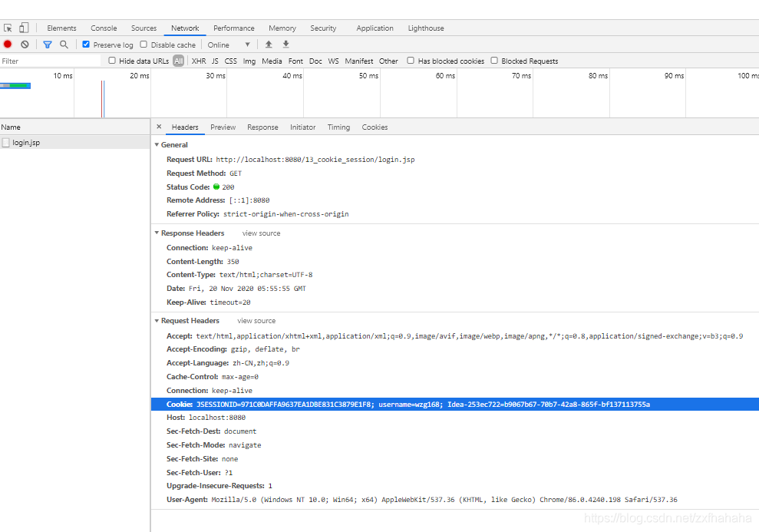The width and height of the screenshot is (759, 532).
Task: Select the highlighted Cookie header row
Action: click(455, 405)
